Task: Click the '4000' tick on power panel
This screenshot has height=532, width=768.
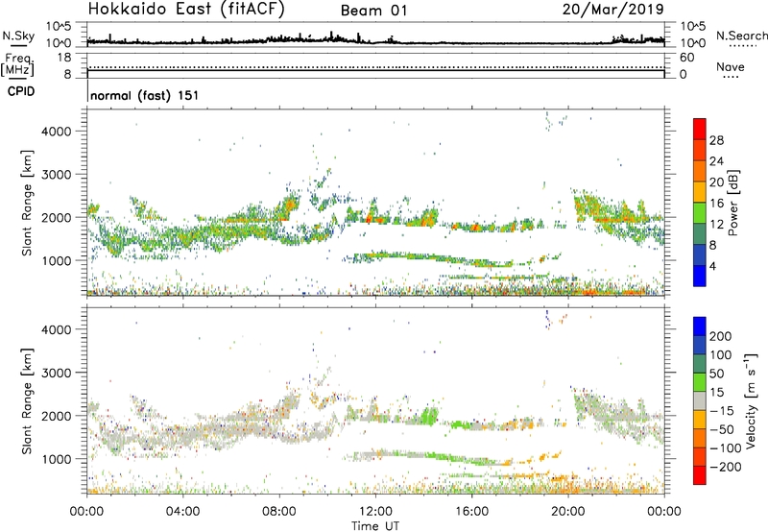Action: click(56, 132)
